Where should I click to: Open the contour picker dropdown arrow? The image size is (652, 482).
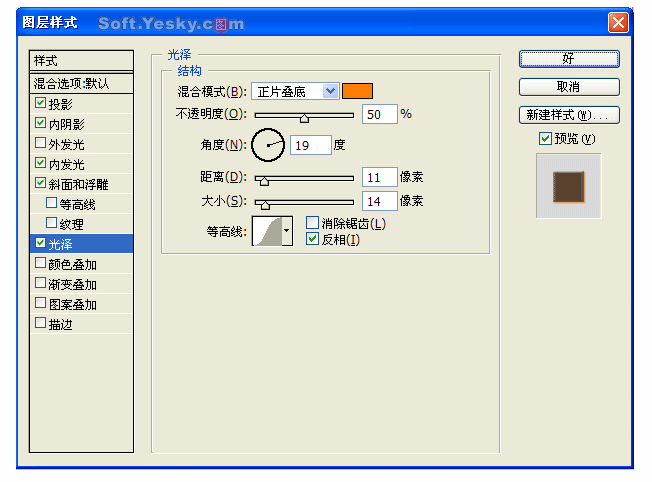pyautogui.click(x=287, y=230)
